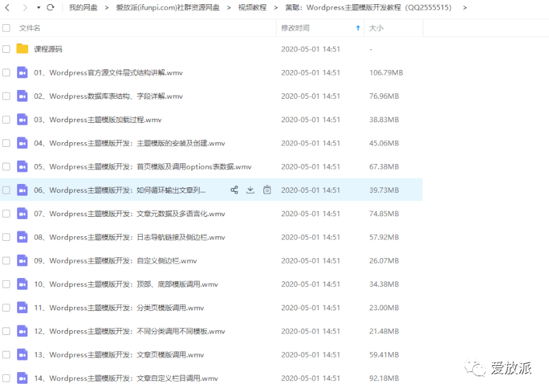Check the box for file 05

point(6,166)
